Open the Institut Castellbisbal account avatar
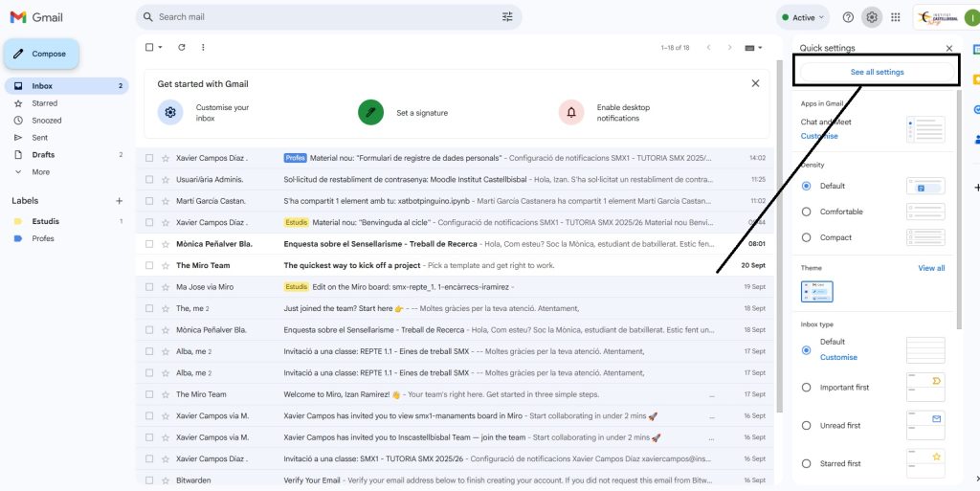The image size is (980, 491). (x=971, y=17)
